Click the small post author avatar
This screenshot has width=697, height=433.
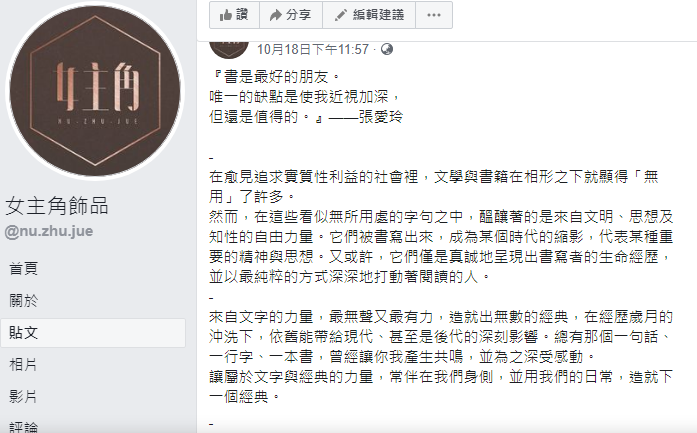(229, 49)
